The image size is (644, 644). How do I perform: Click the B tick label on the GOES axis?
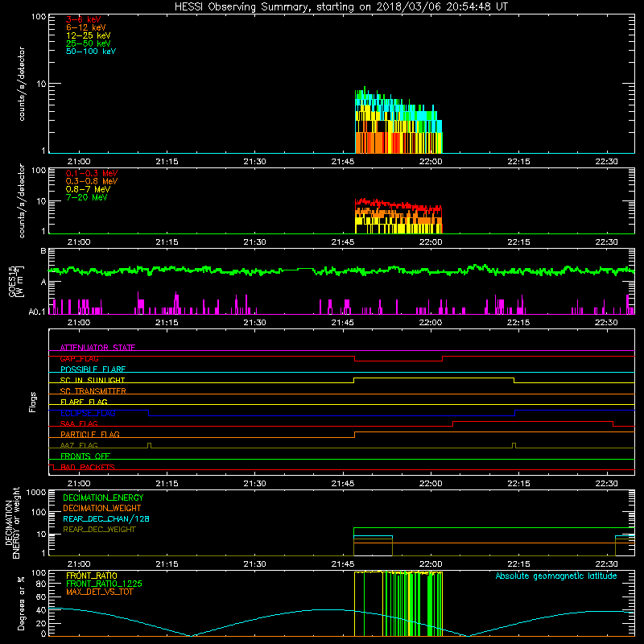coord(43,251)
